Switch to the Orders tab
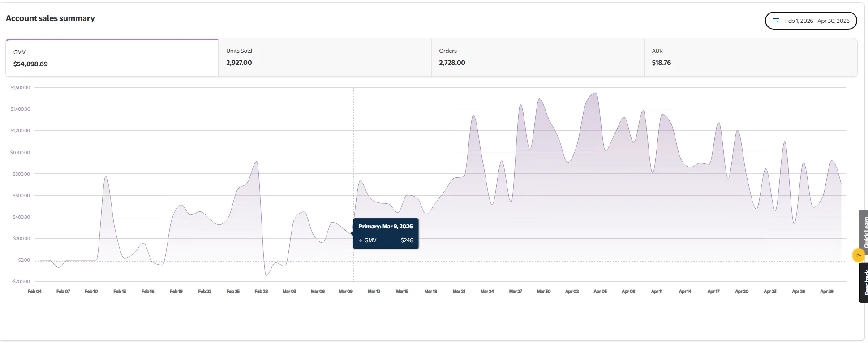 pyautogui.click(x=538, y=58)
